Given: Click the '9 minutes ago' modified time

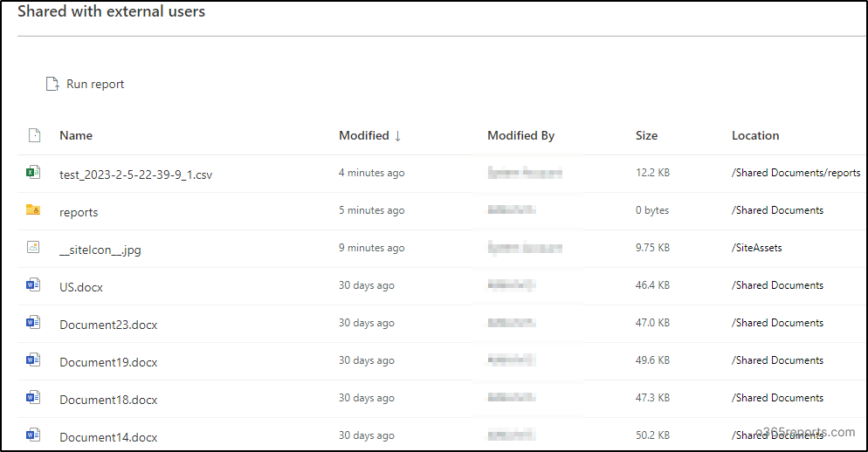Looking at the screenshot, I should point(371,248).
